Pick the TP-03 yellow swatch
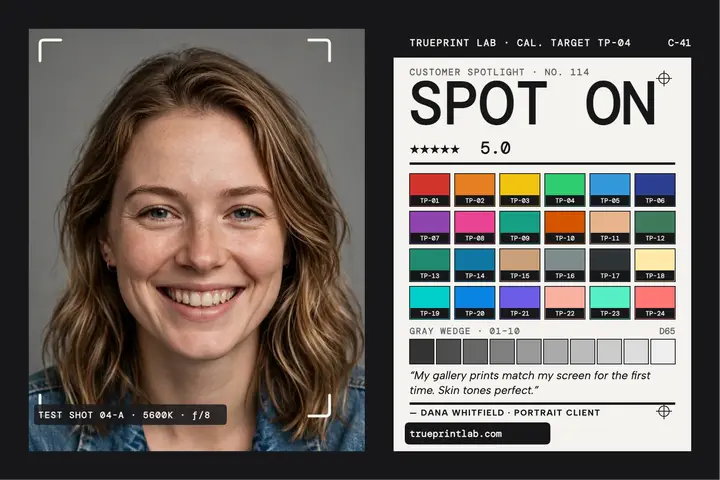Viewport: 720px width, 480px height. click(x=519, y=190)
